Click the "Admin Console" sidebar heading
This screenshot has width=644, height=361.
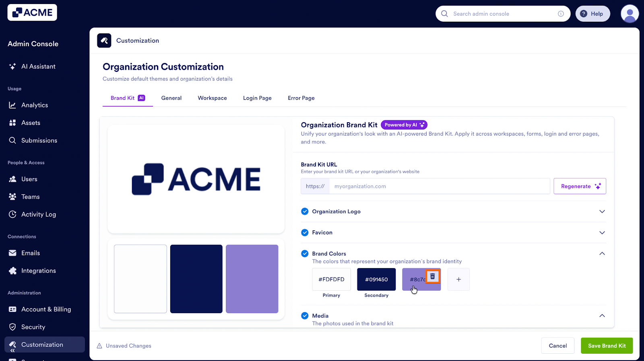[x=33, y=44]
